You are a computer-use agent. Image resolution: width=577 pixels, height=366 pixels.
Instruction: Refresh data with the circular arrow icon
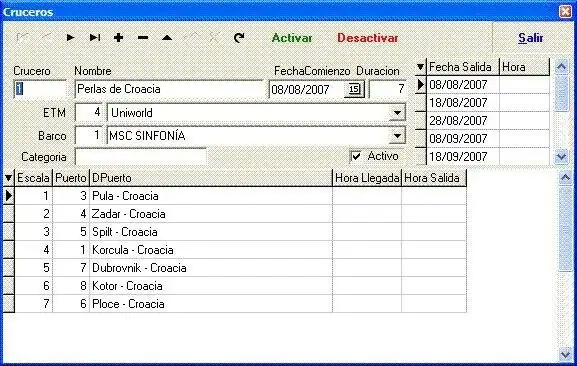tap(239, 38)
